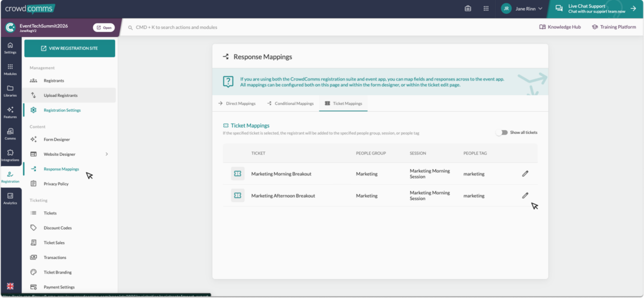Open Integrations in left rail
This screenshot has height=298, width=644.
click(10, 155)
